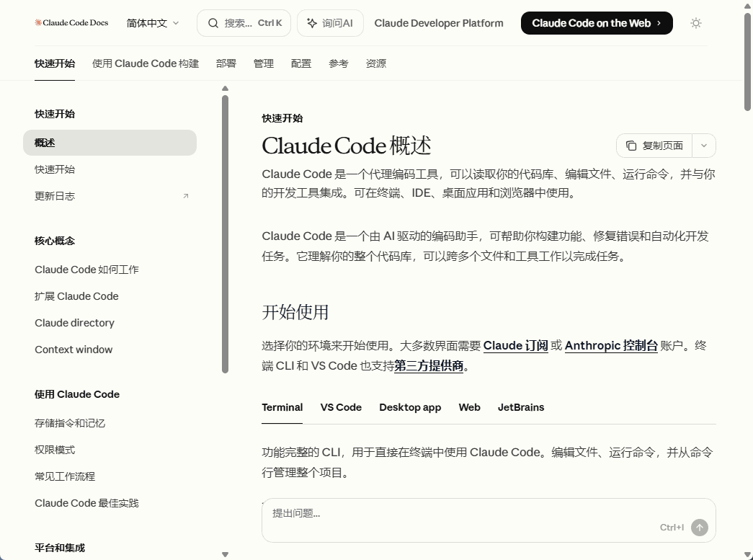The width and height of the screenshot is (753, 560).
Task: Click the submit arrow in the question box
Action: pos(700,528)
